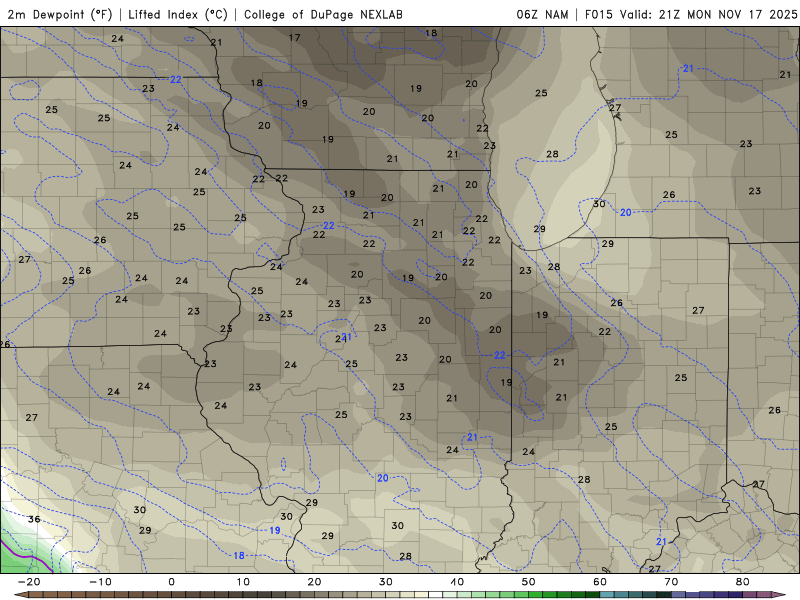This screenshot has height=600, width=800.
Task: Click the "Lifted Index (°C)" header label
Action: [x=178, y=14]
